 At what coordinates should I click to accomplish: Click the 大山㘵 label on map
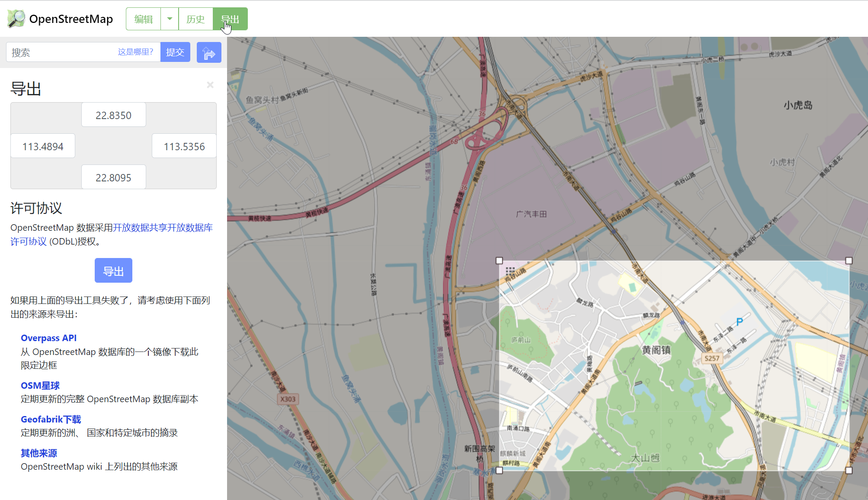click(x=645, y=458)
